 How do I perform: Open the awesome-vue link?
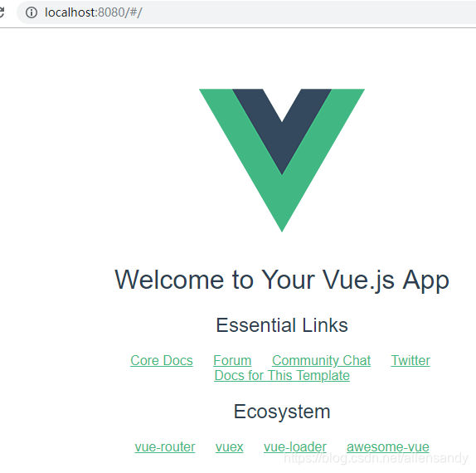point(387,447)
